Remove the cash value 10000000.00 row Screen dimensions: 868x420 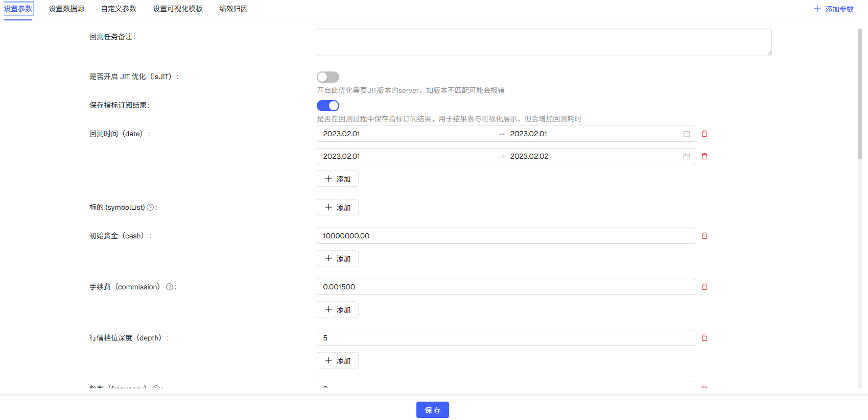pos(705,236)
